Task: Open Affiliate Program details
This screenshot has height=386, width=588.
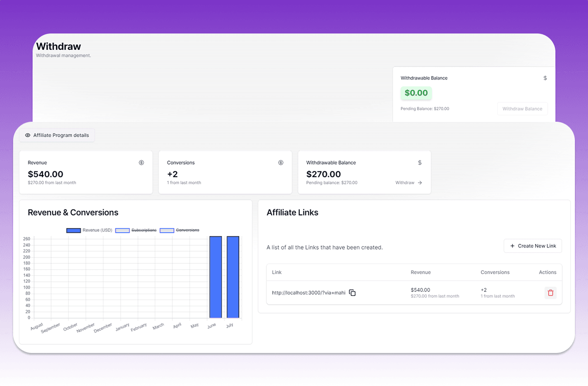Action: click(57, 135)
